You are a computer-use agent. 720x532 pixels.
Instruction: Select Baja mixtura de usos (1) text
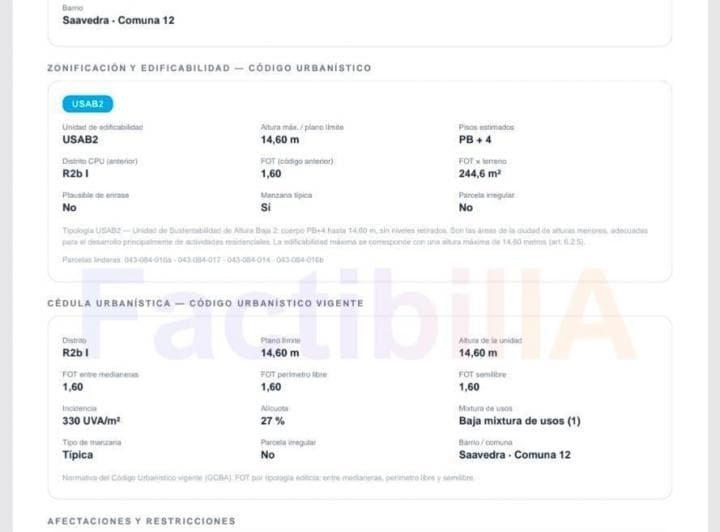click(519, 421)
